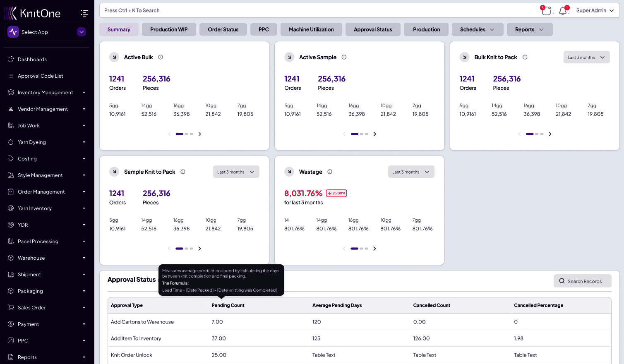Click the Sample Knit to Pack arrow icon
This screenshot has height=364, width=624.
click(114, 172)
